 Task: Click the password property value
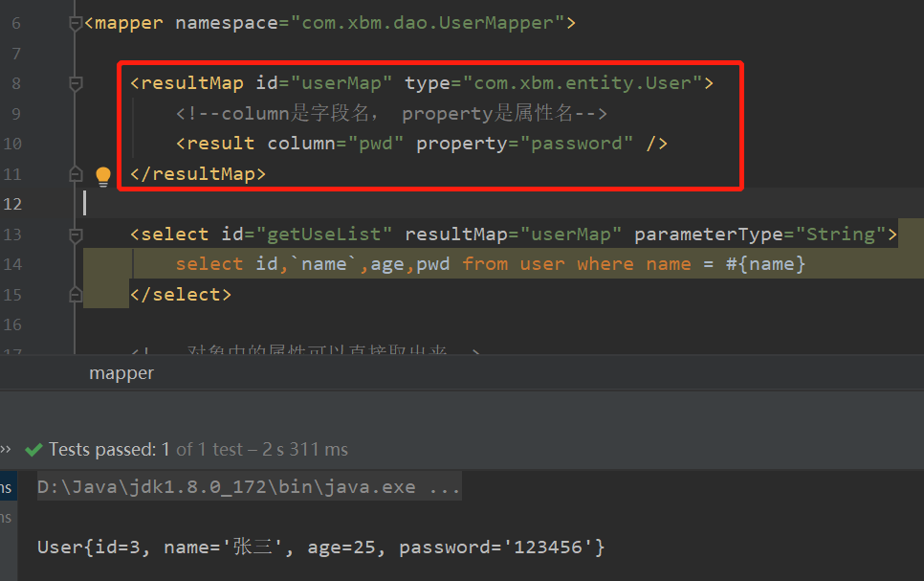577,144
